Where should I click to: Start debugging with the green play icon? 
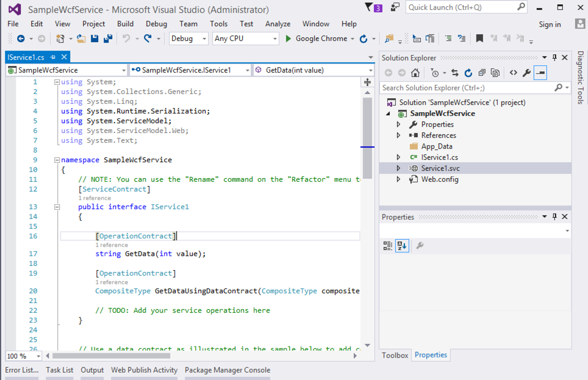[x=289, y=38]
